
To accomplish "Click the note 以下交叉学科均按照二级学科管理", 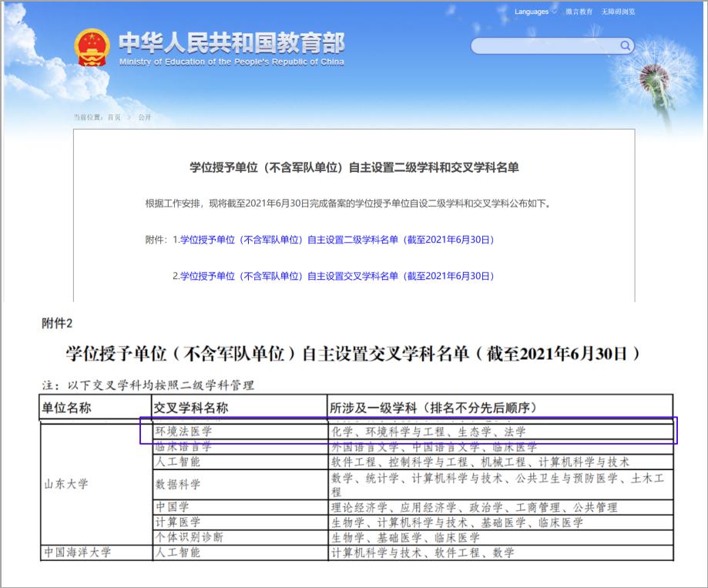I will click(x=148, y=385).
